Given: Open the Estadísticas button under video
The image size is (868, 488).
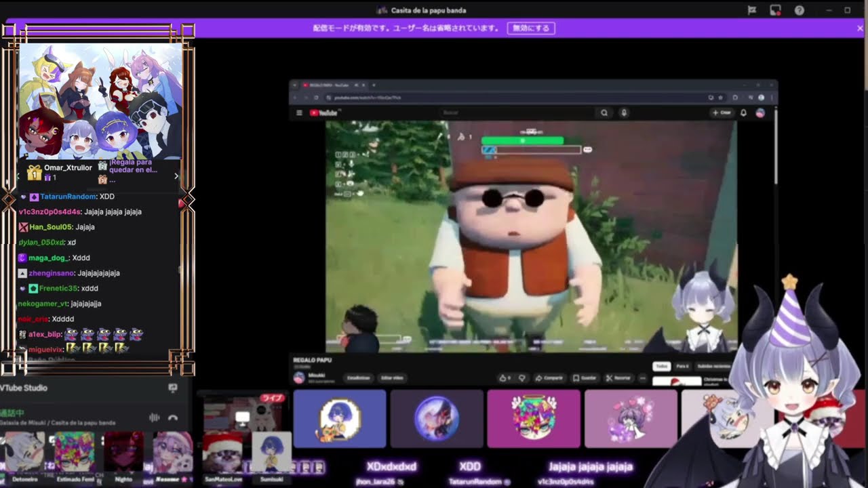Looking at the screenshot, I should coord(358,378).
